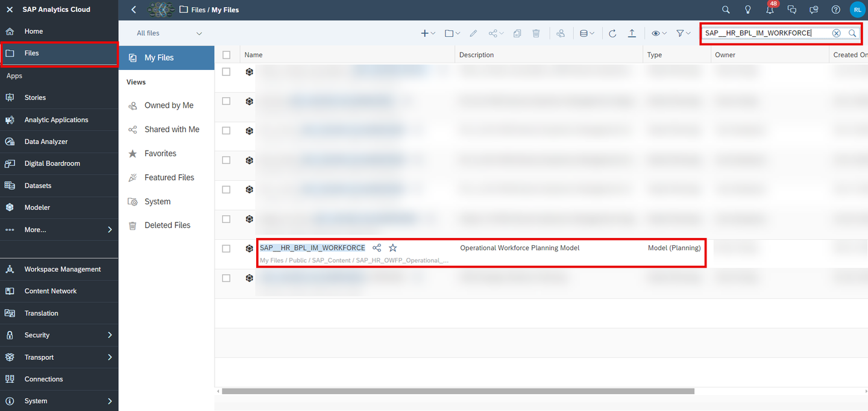The height and width of the screenshot is (411, 868).
Task: Open the question mark help icon
Action: pos(835,10)
